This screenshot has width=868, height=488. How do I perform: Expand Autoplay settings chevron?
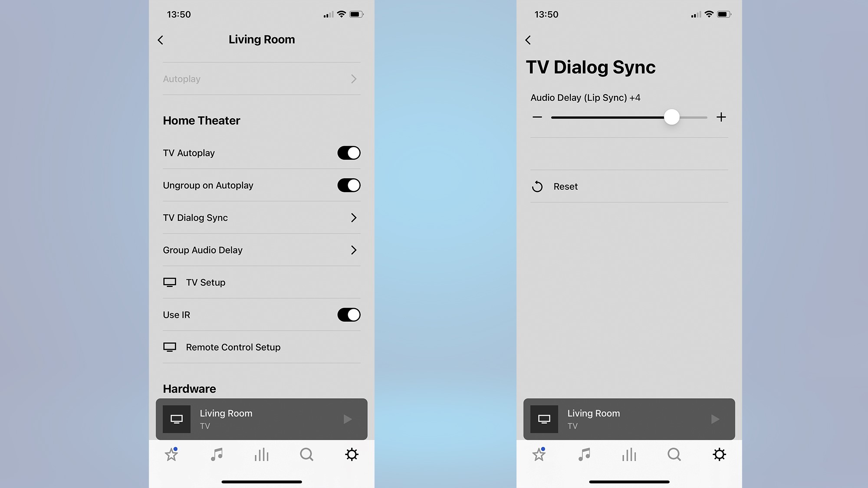[x=354, y=78]
